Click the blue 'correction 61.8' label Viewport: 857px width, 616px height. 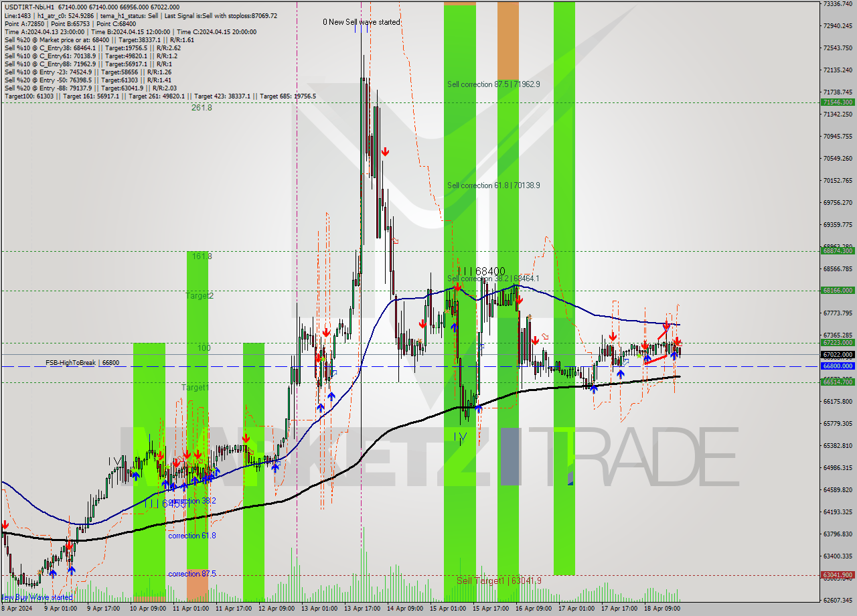point(192,536)
